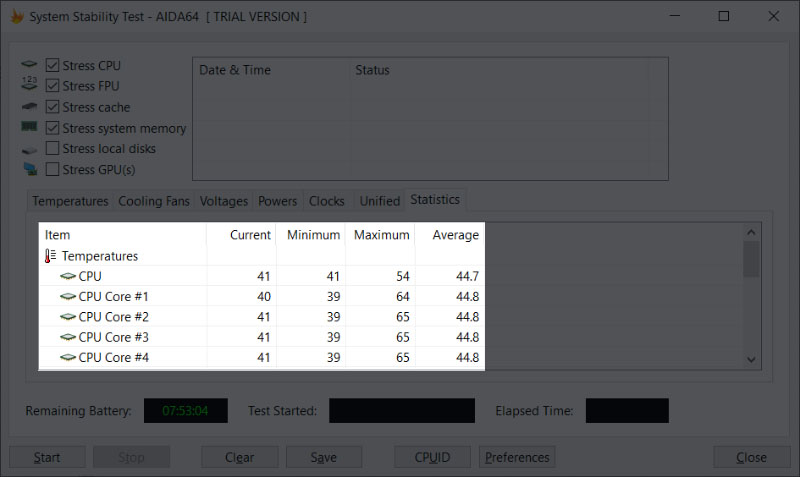The image size is (800, 477).
Task: Click the Minimum column header
Action: tap(311, 235)
